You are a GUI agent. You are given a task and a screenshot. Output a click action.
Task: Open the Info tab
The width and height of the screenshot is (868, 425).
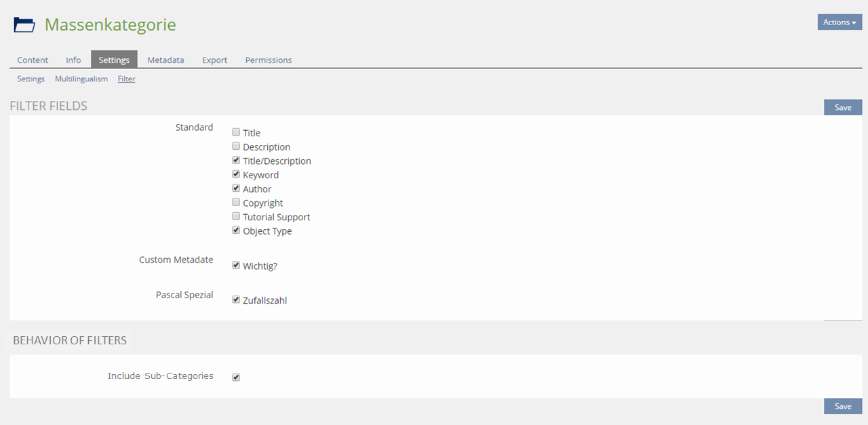click(x=73, y=60)
